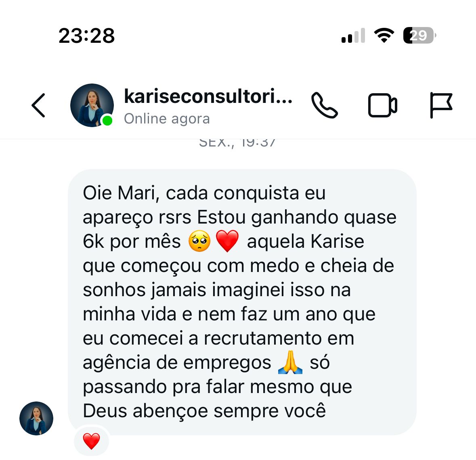This screenshot has height=460, width=476.
Task: Tap the small sender avatar beside the message
Action: pos(36,418)
